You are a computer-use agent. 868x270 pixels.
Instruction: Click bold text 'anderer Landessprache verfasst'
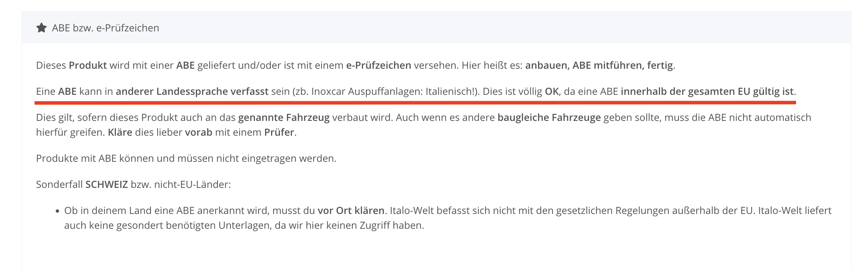click(192, 91)
